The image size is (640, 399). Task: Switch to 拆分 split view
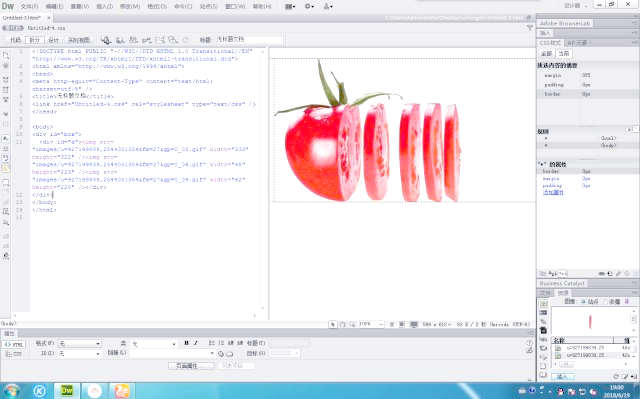pyautogui.click(x=34, y=40)
